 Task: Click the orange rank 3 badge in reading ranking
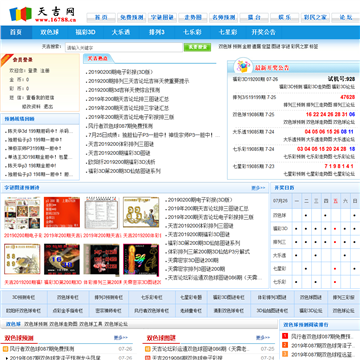click(x=285, y=354)
